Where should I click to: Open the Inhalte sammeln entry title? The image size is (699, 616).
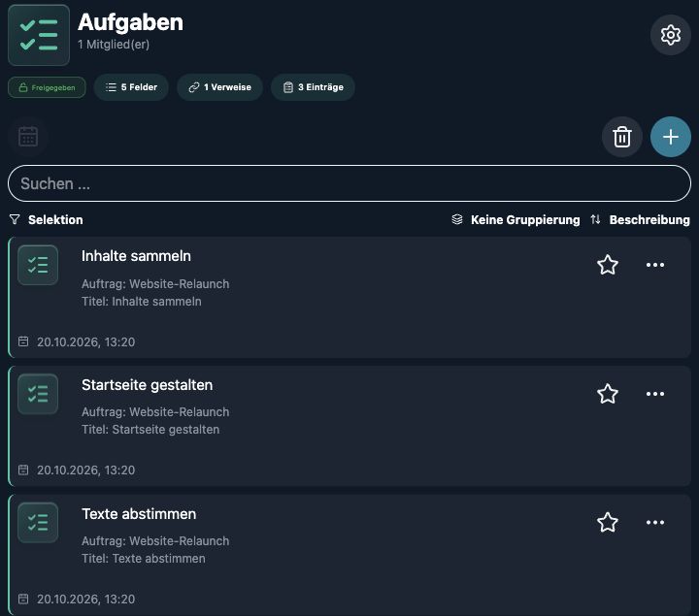[136, 256]
